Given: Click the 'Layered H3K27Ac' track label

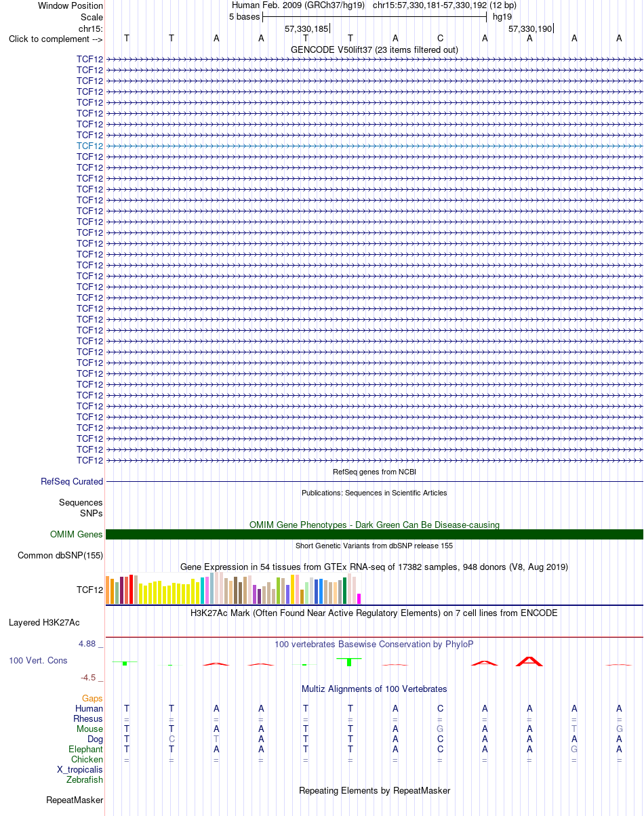Looking at the screenshot, I should [44, 623].
